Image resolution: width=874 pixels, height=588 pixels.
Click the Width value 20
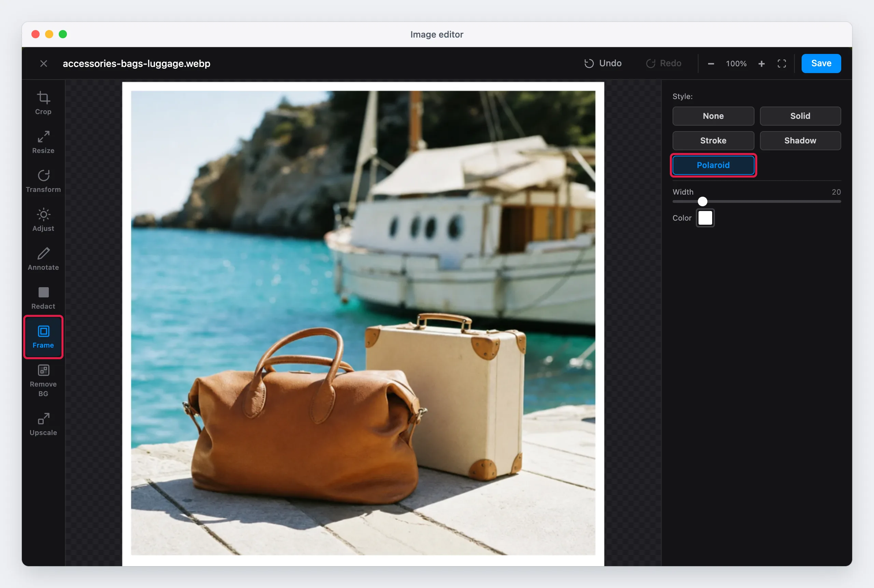[x=836, y=192]
